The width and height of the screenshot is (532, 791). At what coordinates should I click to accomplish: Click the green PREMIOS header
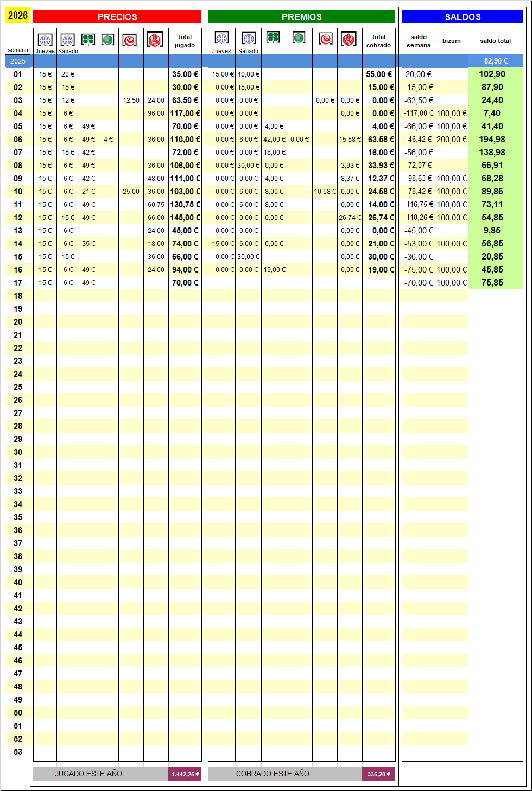[x=301, y=17]
